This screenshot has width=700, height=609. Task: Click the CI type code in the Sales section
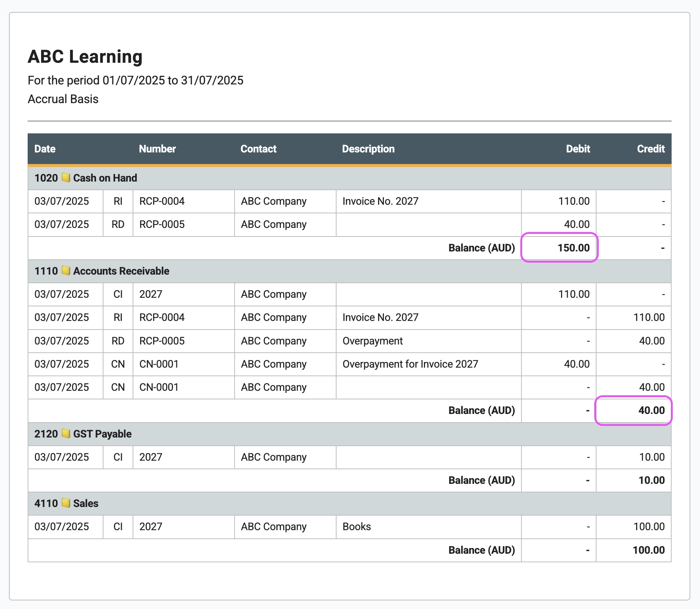click(x=118, y=526)
